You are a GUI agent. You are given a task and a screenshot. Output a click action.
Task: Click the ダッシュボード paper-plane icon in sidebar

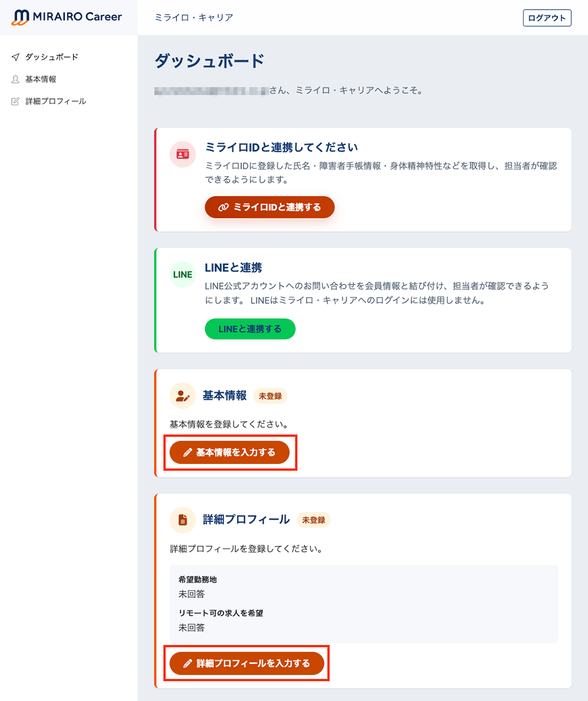pyautogui.click(x=15, y=57)
